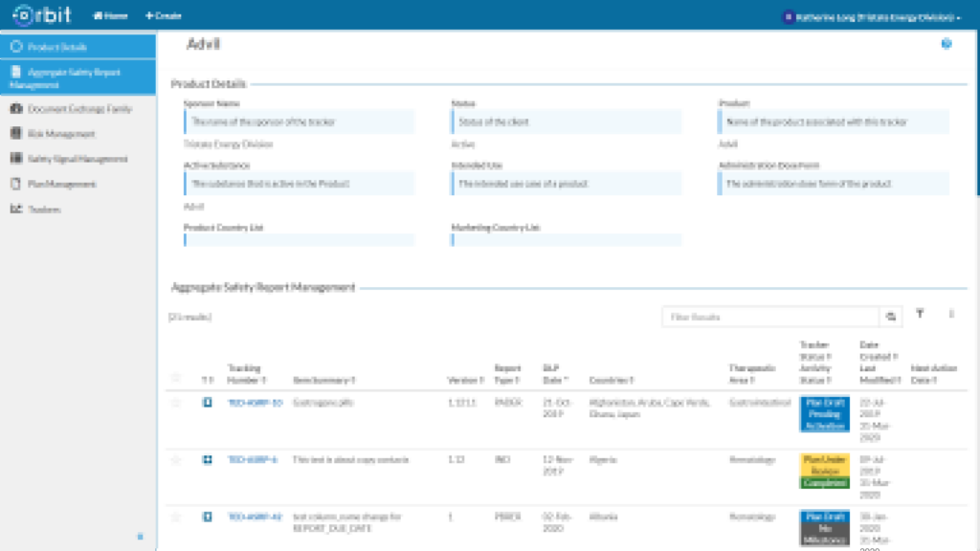Open the funnel filter icon above the table

[920, 314]
